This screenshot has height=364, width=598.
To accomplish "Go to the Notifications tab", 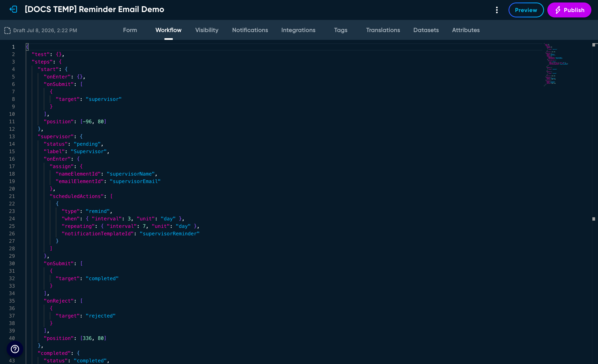I will [250, 30].
